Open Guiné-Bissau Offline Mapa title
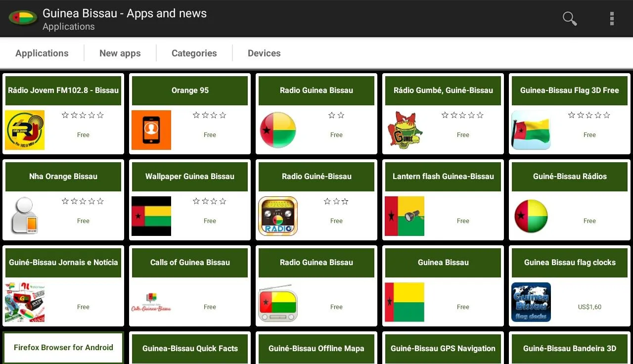This screenshot has width=633, height=364. tap(316, 349)
